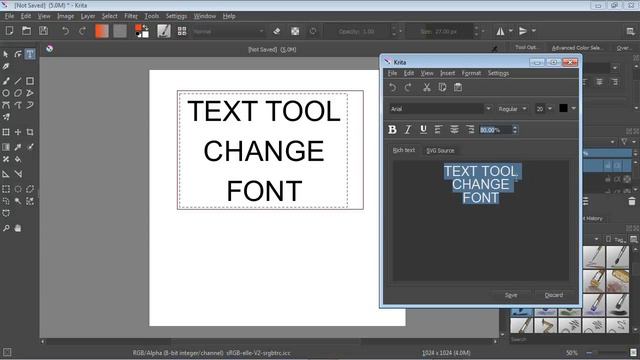Select the Fill bucket tool
The height and width of the screenshot is (360, 640).
18,159
